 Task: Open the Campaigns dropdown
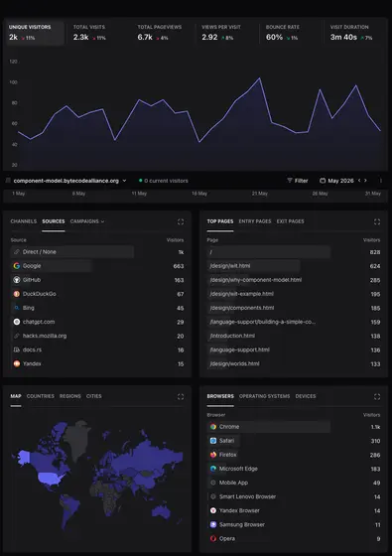pyautogui.click(x=87, y=221)
